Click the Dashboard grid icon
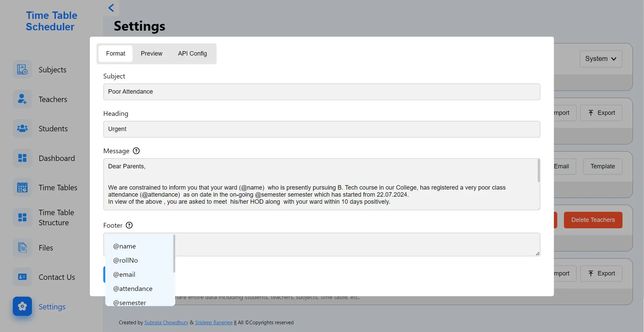The height and width of the screenshot is (332, 644). pyautogui.click(x=22, y=158)
